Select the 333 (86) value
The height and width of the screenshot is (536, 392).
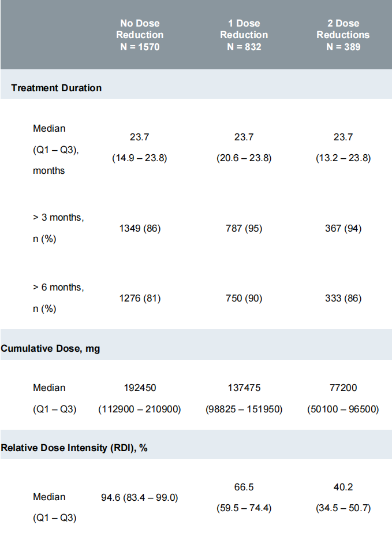tap(343, 298)
